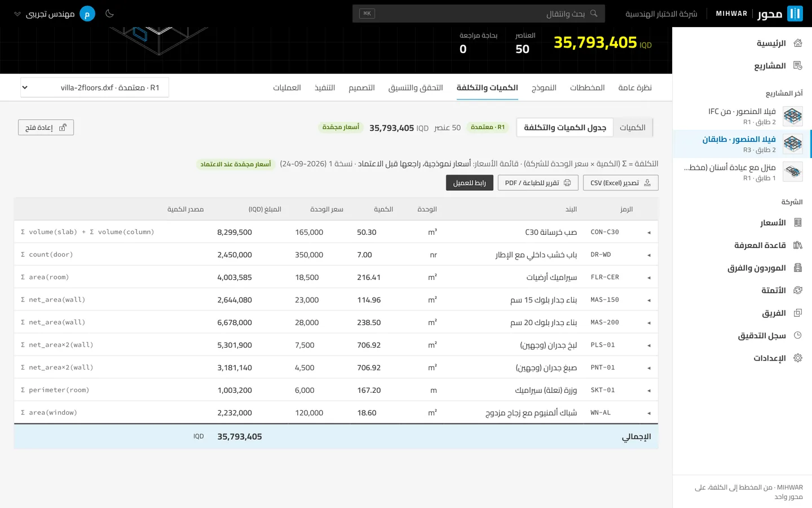
Task: Open تقرير للطباعة / PDF
Action: (538, 183)
